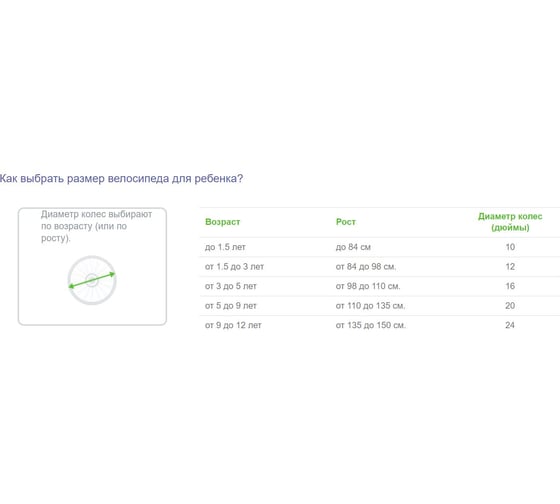Click the 'от 9 до 12 лет' row
Screen dimensions: 560x504
click(x=380, y=325)
